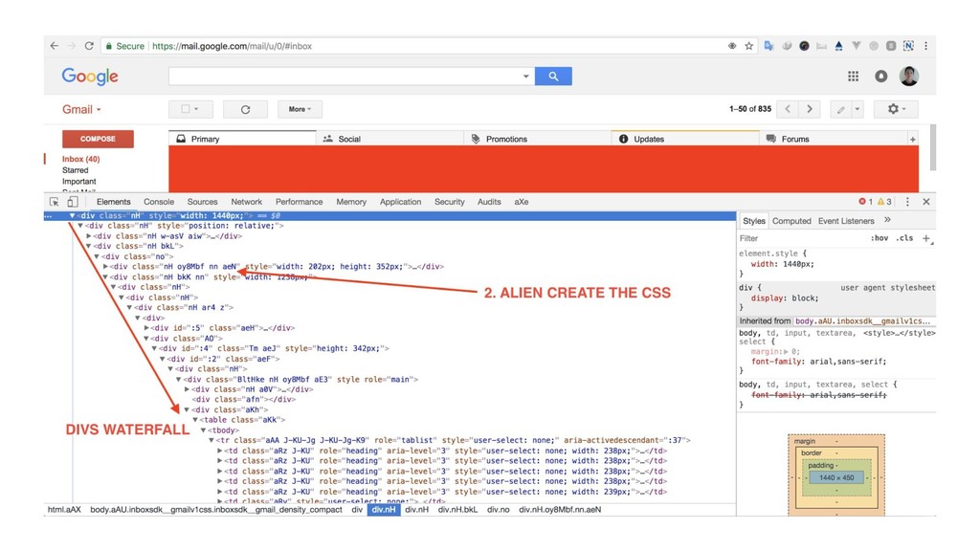Click the Google Translate extension icon
The height and width of the screenshot is (551, 980).
[x=768, y=46]
